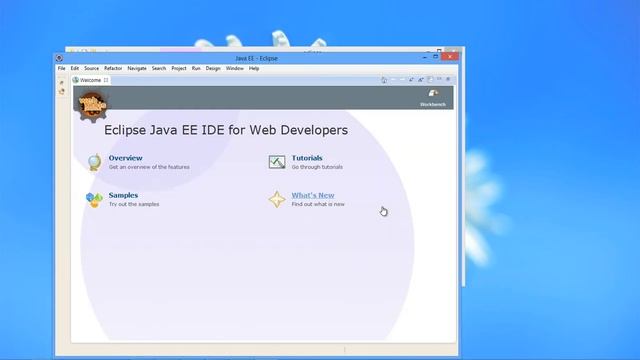Minimize the Eclipse window

(425, 57)
